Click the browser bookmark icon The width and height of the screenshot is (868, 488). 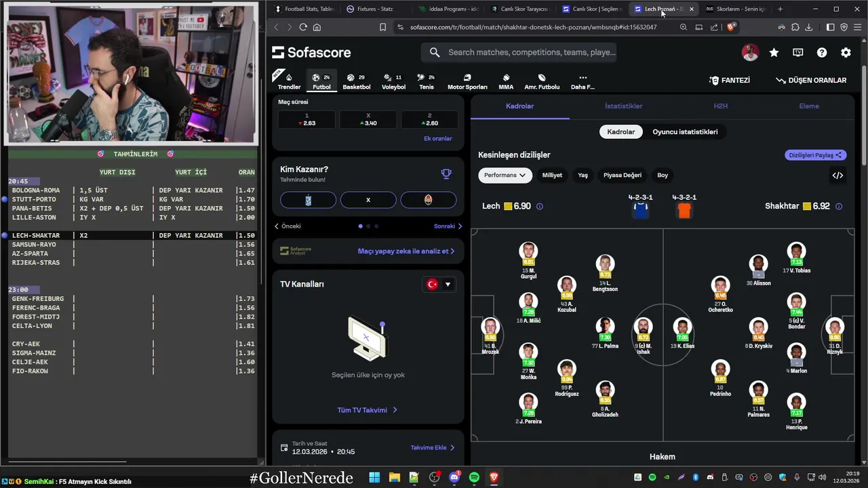click(382, 27)
